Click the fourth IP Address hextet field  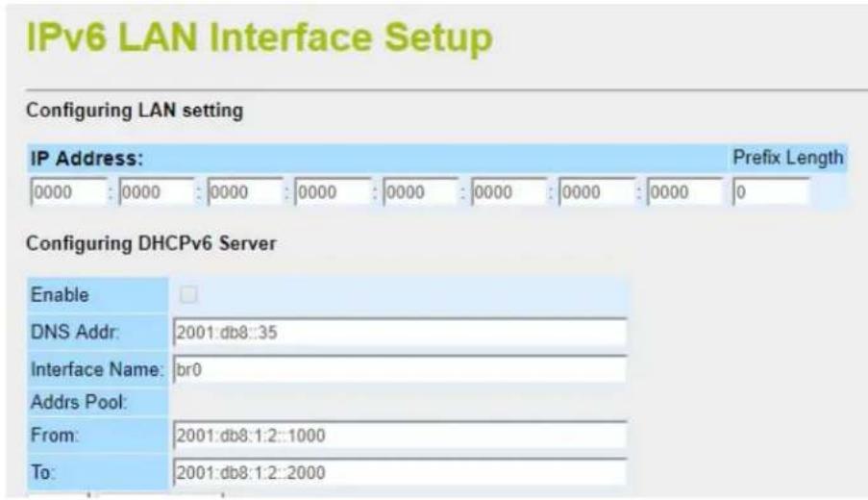tap(333, 192)
